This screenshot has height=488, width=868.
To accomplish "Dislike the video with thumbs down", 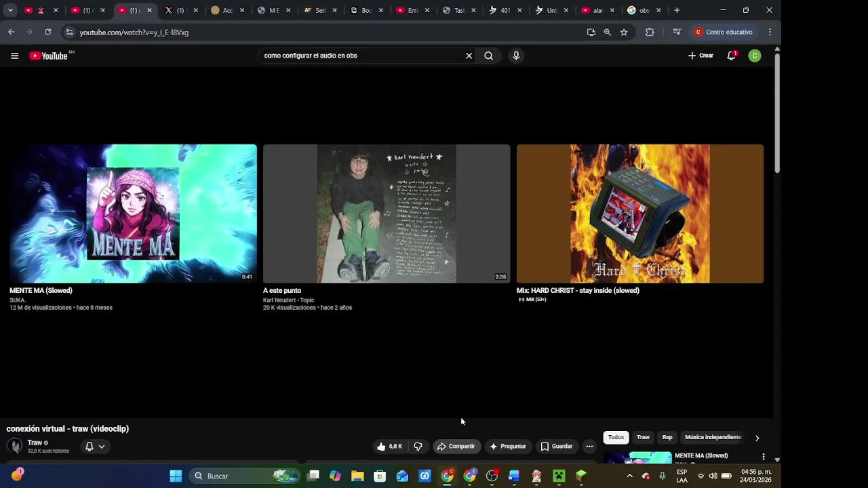I will tap(418, 447).
